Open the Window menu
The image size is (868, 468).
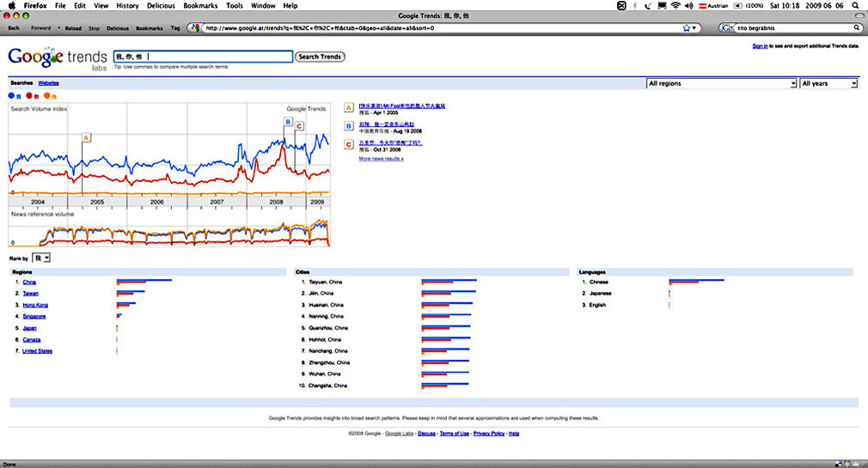263,5
